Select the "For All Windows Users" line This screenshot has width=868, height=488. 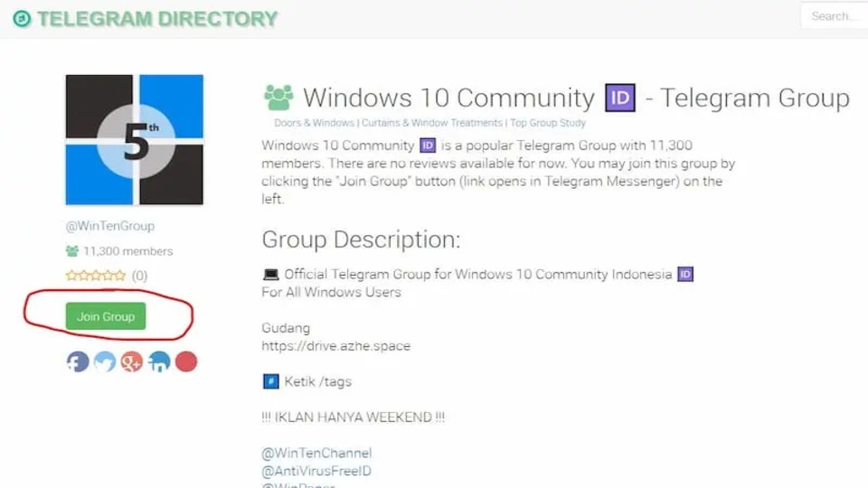[331, 292]
